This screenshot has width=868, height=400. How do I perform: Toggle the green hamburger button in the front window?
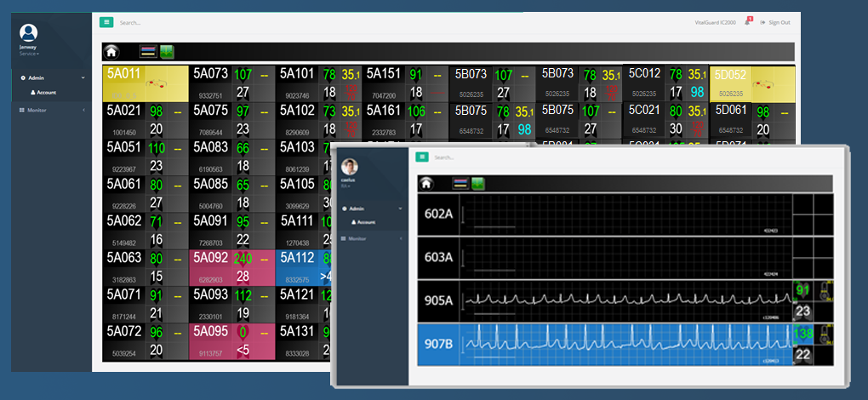coord(421,157)
